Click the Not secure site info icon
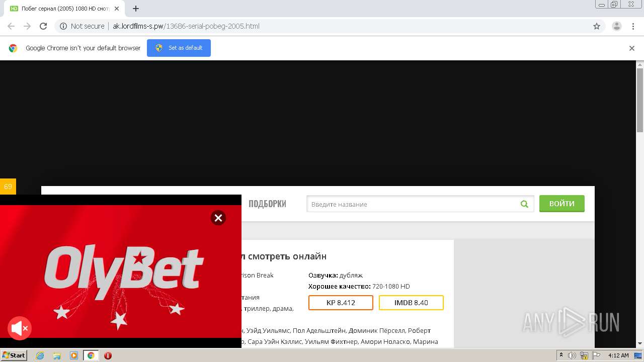 [x=63, y=26]
